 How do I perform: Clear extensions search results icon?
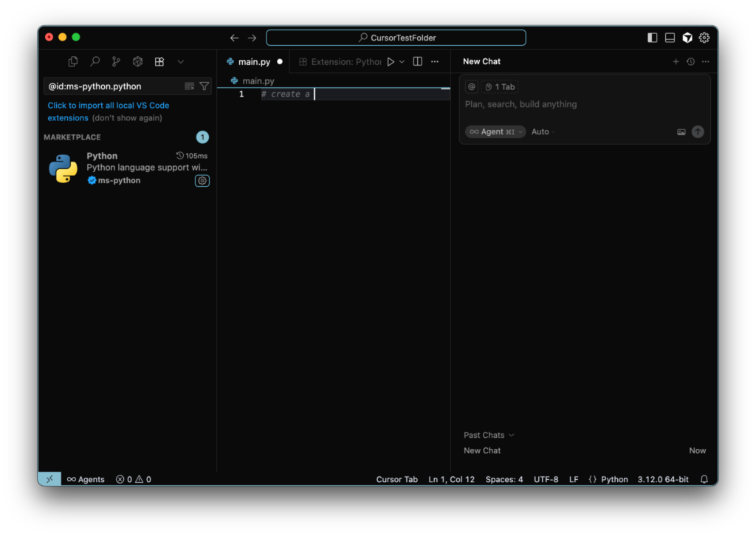[x=190, y=86]
